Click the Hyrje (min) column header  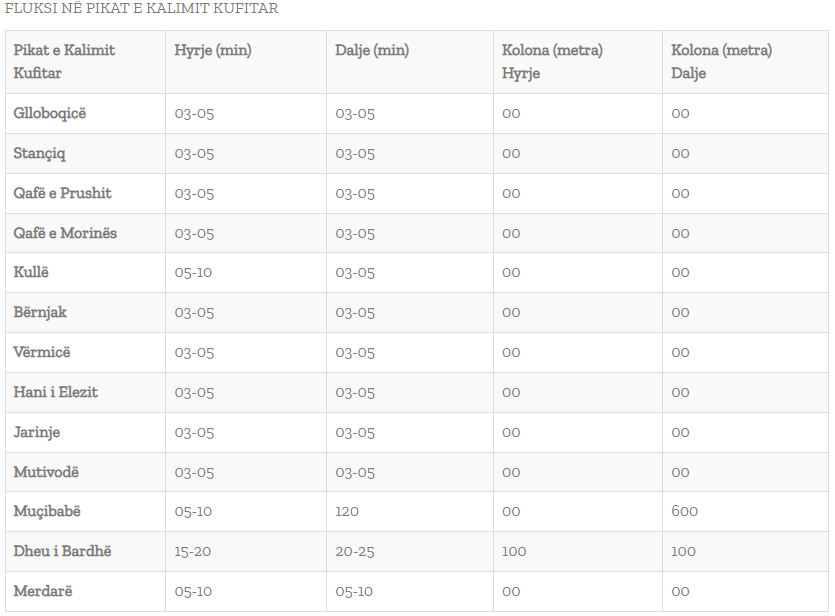click(213, 51)
